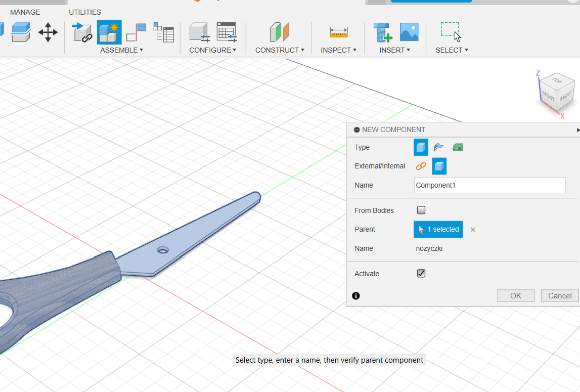Viewport: 580px width, 392px height.
Task: Open the Joint tool in Assemble
Action: coord(136,32)
